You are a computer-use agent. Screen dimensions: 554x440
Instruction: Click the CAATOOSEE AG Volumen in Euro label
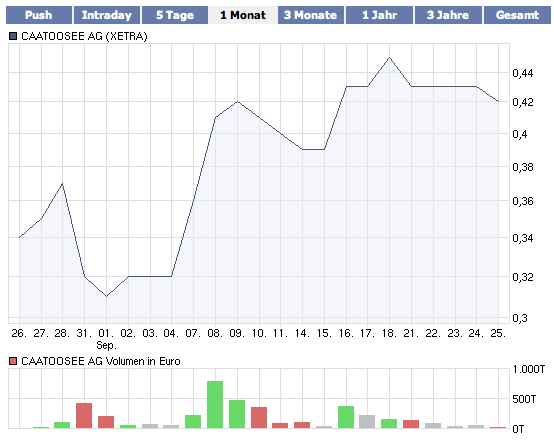coord(101,361)
